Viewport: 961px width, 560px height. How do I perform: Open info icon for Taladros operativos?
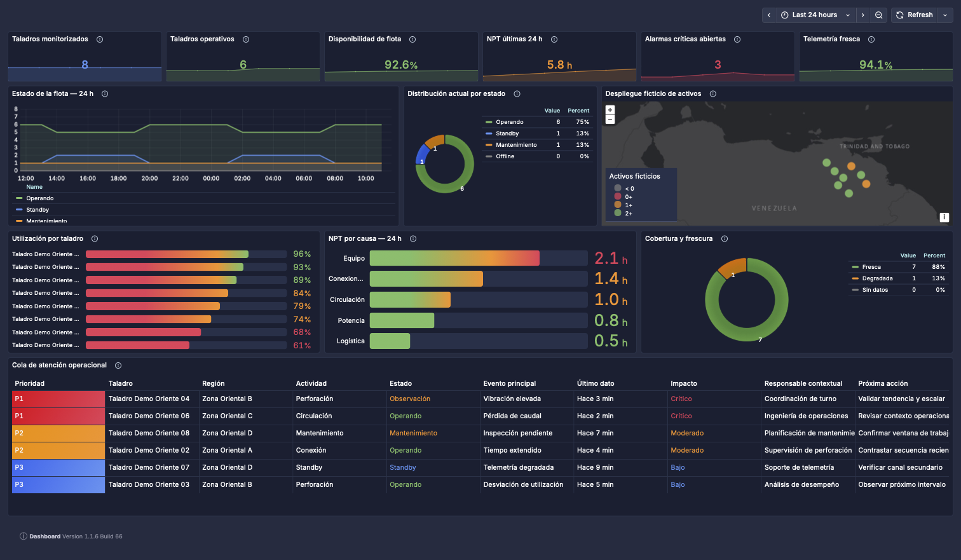coord(246,39)
